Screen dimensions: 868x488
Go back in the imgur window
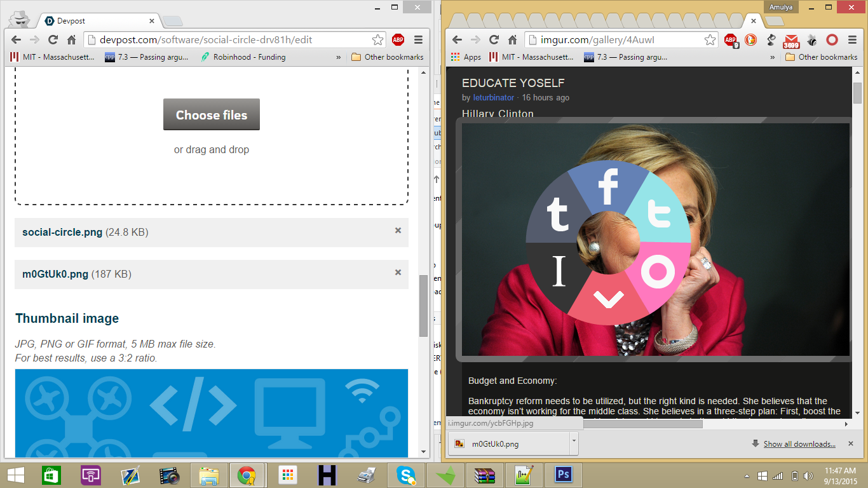click(x=457, y=40)
